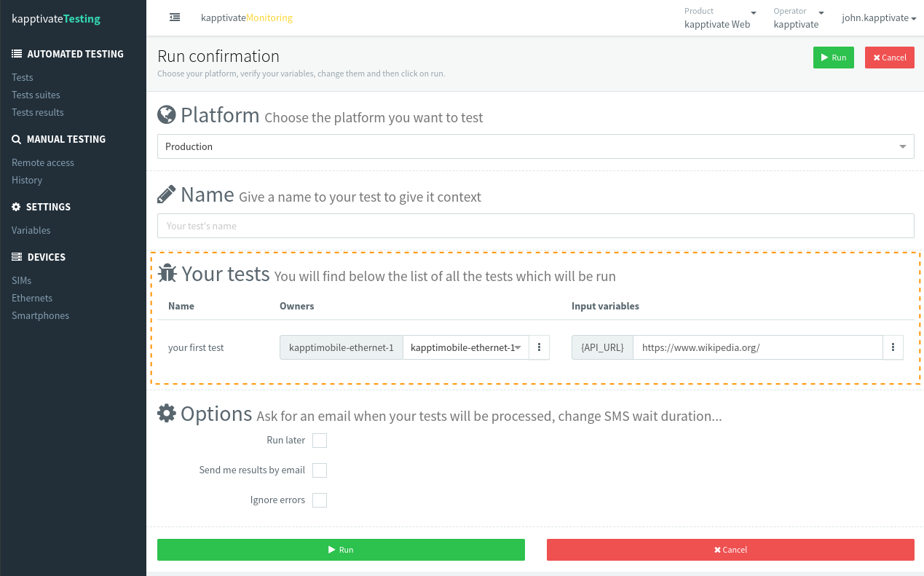
Task: Expand the kapptimobile-ethernet-1 owner dropdown
Action: click(x=465, y=348)
